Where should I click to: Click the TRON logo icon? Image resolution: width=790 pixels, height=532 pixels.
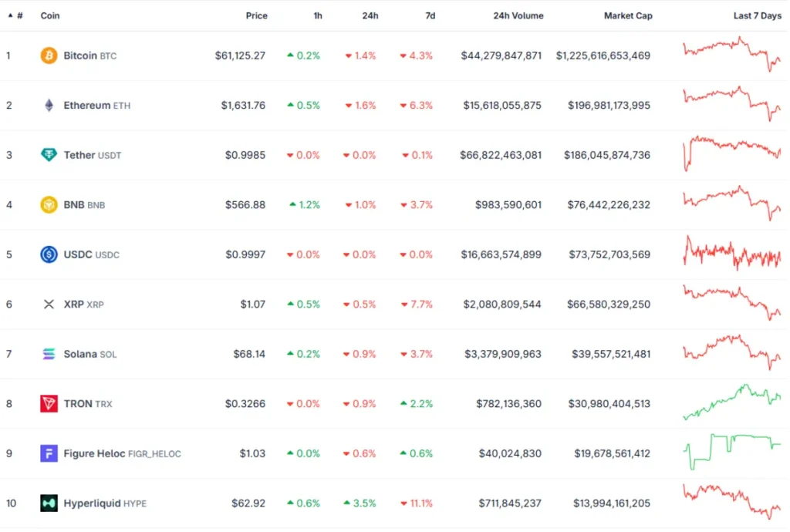49,404
